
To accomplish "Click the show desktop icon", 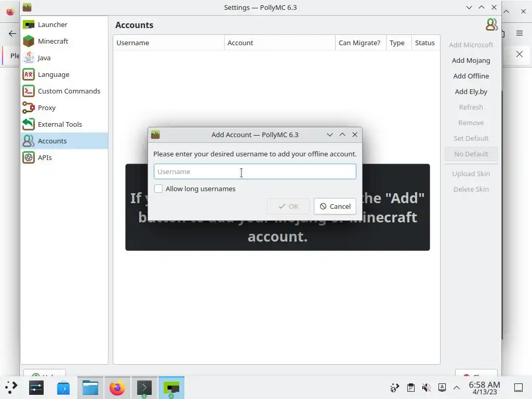I will tap(518, 388).
